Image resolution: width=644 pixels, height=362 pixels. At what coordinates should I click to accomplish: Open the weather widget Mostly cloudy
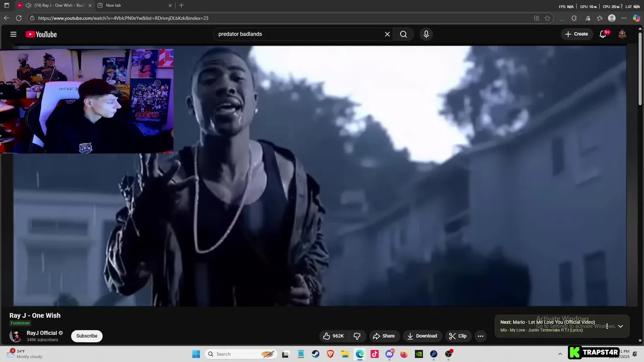(25, 354)
